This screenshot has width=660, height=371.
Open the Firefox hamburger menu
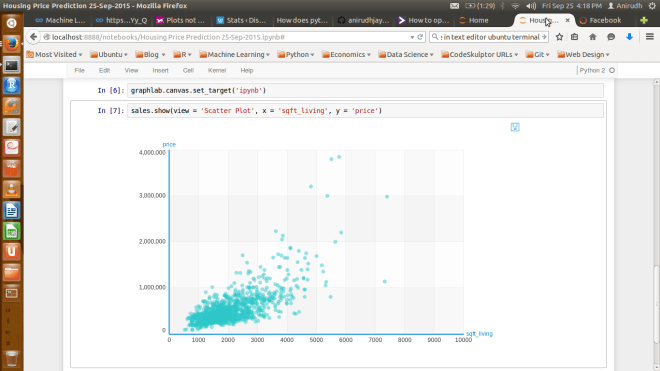(649, 37)
